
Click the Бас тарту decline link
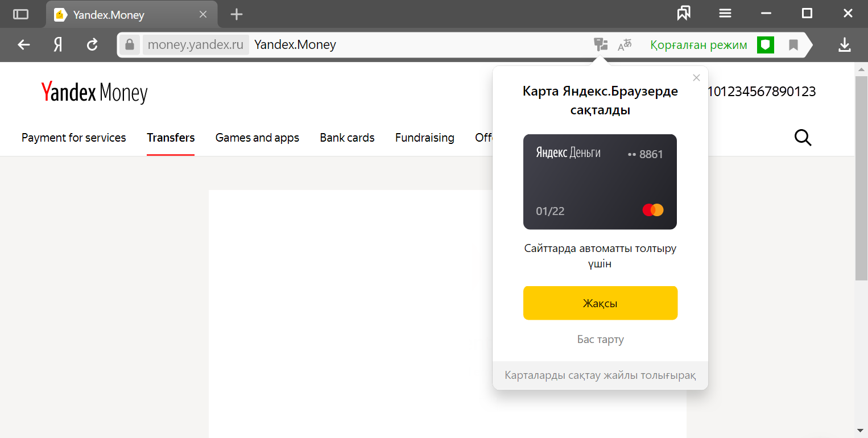point(601,340)
